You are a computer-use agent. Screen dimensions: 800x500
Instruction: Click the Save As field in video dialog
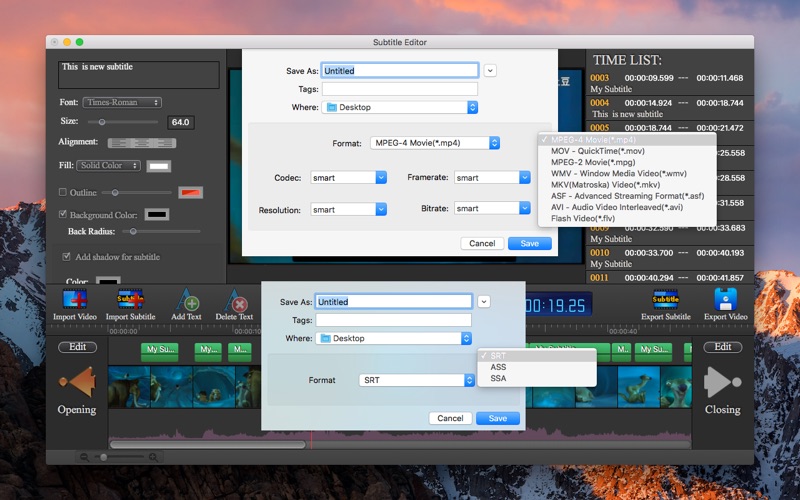pos(399,70)
